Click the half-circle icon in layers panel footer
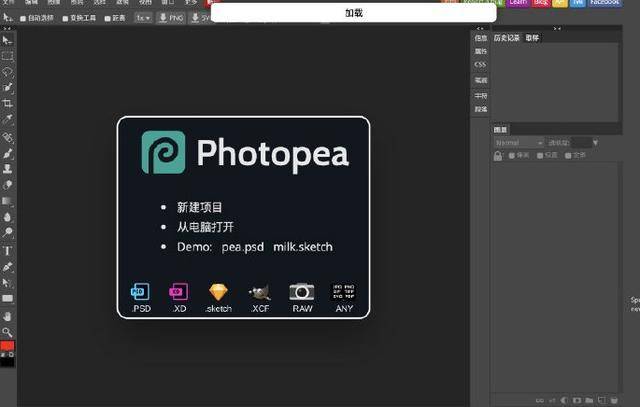 pyautogui.click(x=564, y=400)
